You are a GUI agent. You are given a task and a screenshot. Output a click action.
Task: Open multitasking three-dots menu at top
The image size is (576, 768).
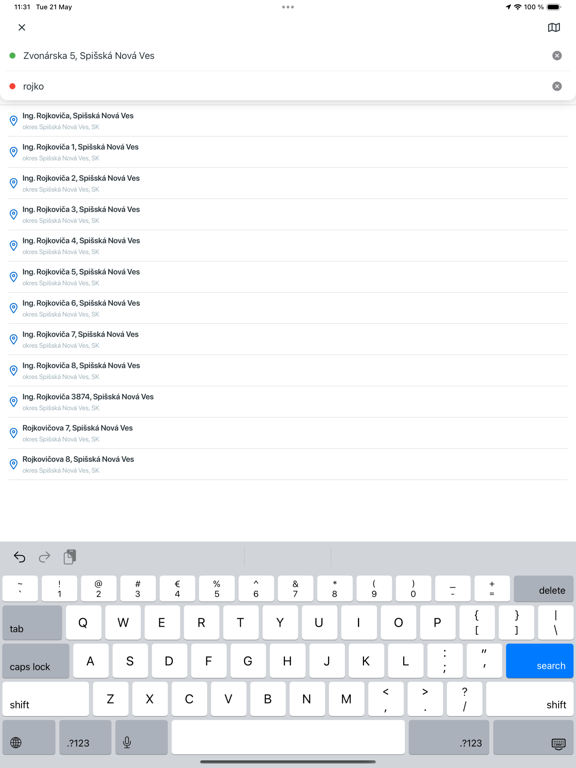288,7
